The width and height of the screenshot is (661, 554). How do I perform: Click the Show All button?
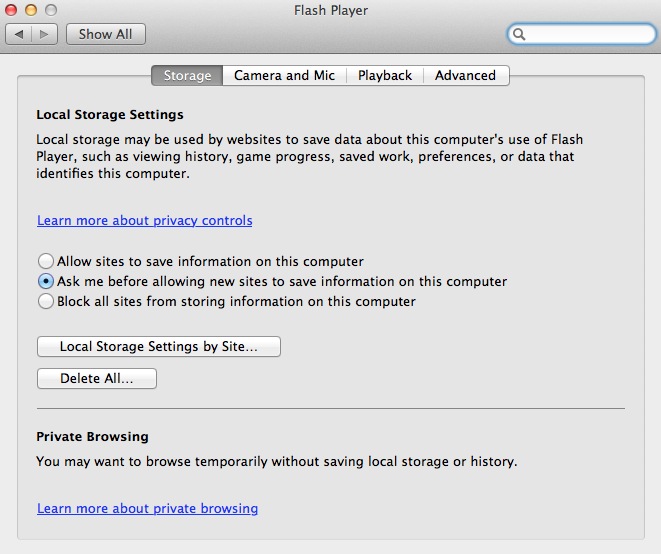(x=106, y=34)
